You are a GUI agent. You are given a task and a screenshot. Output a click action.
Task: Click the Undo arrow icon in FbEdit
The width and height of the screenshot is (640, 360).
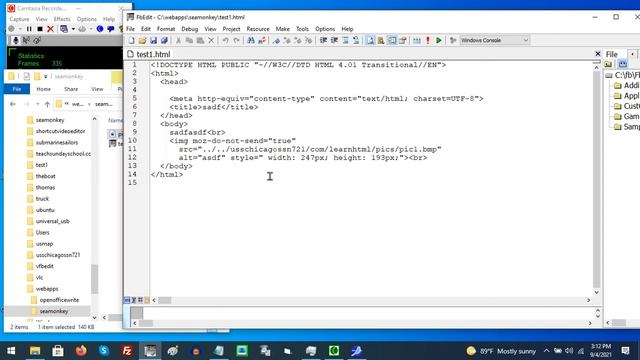click(x=225, y=40)
